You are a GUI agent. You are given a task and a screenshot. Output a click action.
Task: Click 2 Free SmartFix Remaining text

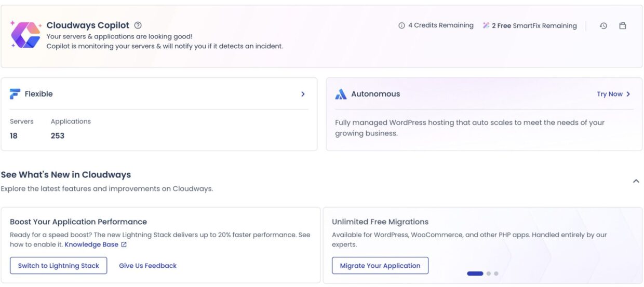coord(534,25)
